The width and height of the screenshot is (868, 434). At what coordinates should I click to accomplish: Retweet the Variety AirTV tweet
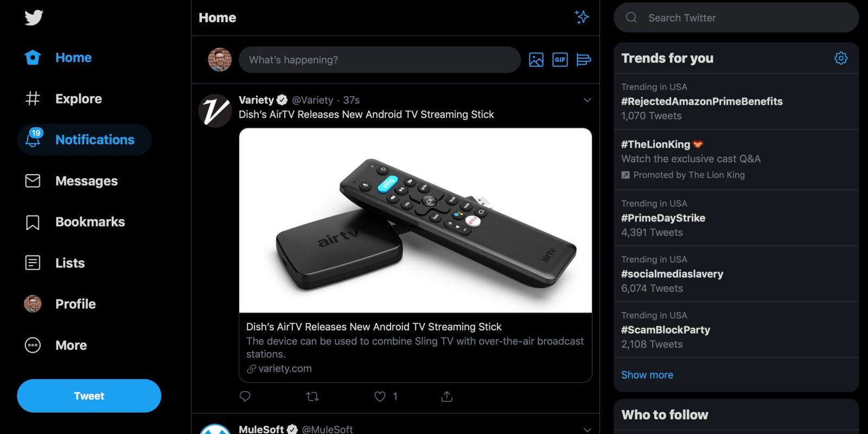(312, 397)
